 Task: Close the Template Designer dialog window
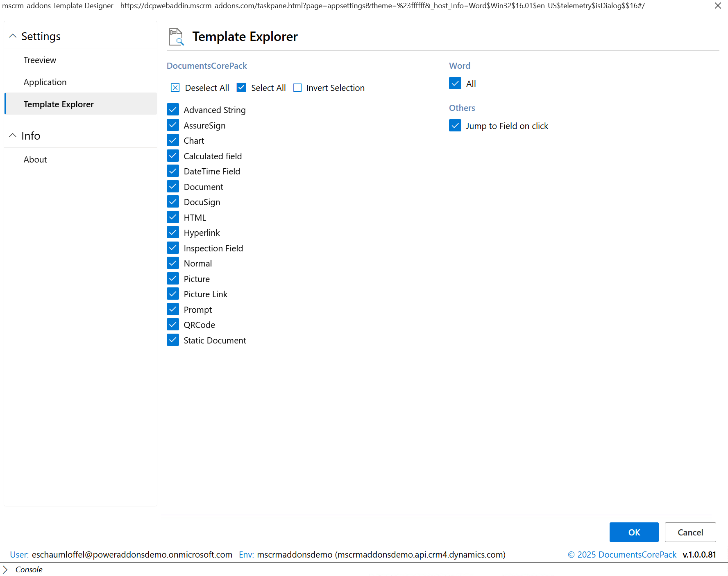[x=718, y=6]
